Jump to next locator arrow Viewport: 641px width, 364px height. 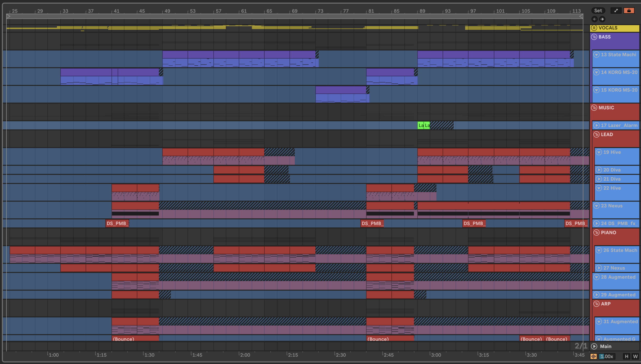pyautogui.click(x=602, y=19)
